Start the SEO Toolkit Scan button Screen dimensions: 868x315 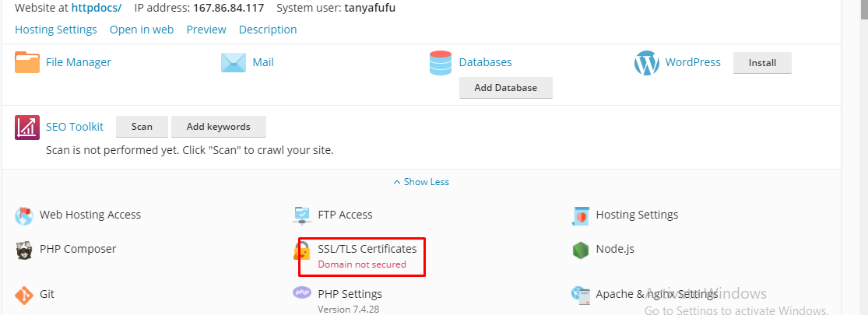coord(142,127)
